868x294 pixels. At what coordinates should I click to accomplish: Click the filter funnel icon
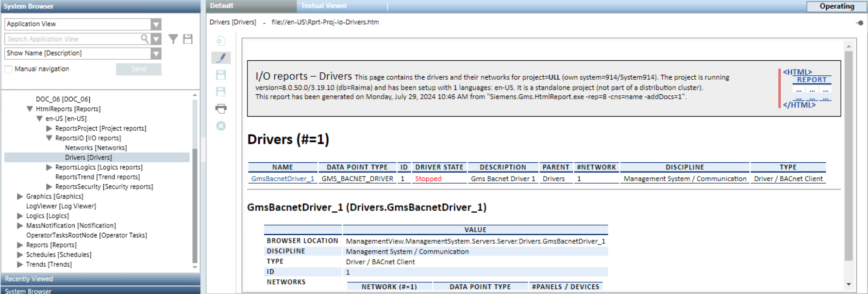173,39
